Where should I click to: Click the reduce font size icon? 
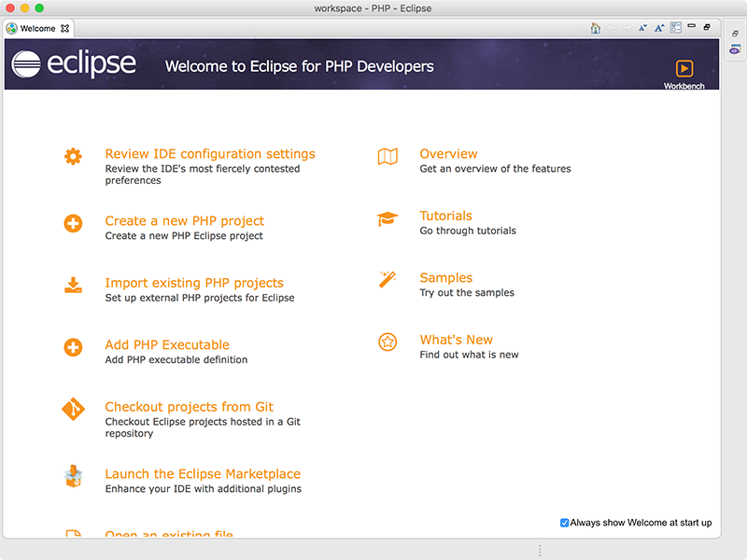click(x=643, y=28)
